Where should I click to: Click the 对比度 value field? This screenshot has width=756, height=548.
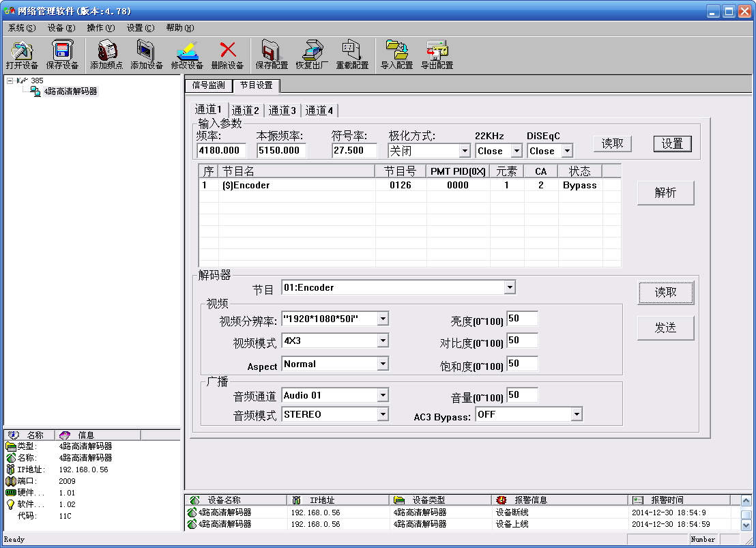tap(522, 341)
